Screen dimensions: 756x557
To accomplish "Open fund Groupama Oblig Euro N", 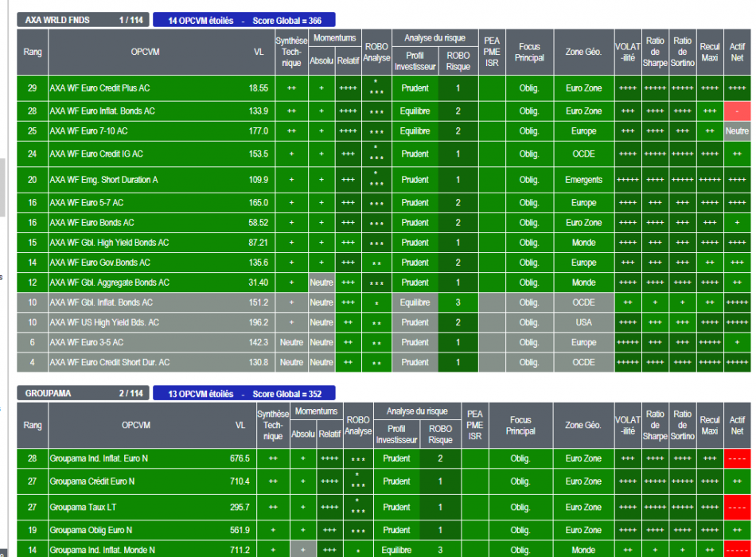I will [91, 531].
